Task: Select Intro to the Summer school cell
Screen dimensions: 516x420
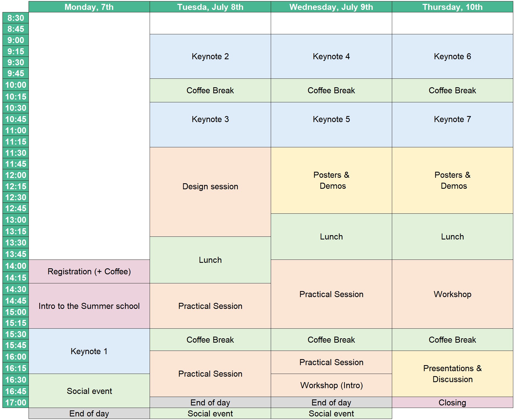Action: pos(89,306)
